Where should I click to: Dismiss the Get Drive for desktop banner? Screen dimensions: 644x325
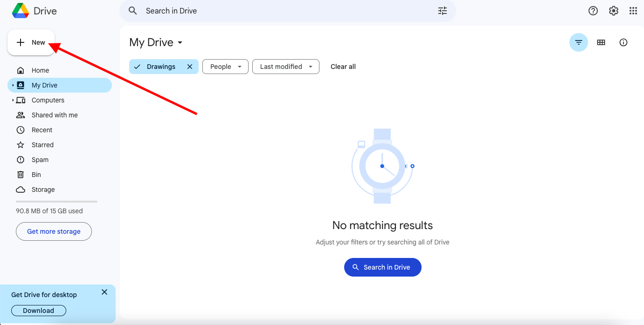coord(104,292)
